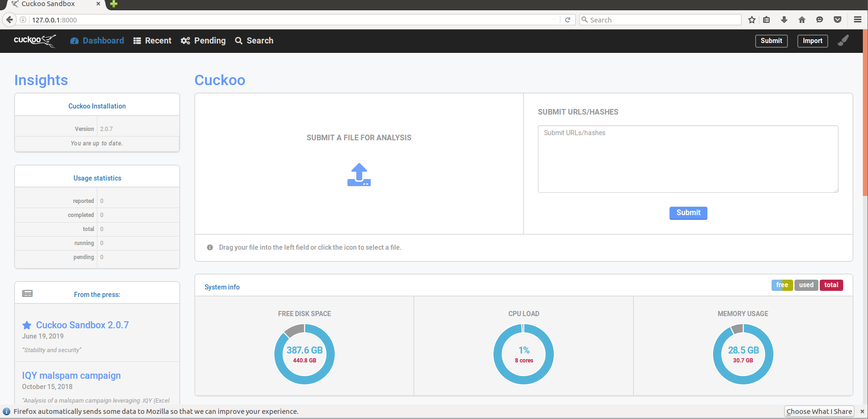The width and height of the screenshot is (868, 419).
Task: Click the browser back arrow button
Action: click(x=9, y=20)
